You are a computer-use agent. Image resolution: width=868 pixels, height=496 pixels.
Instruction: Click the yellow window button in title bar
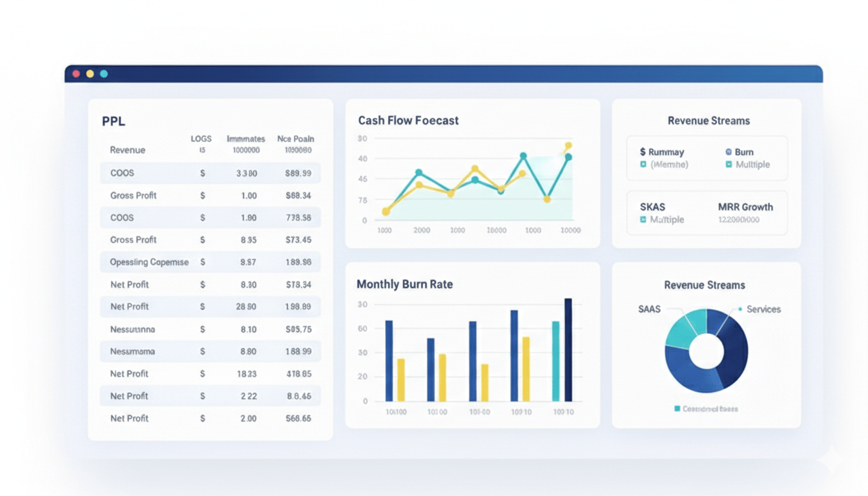(90, 74)
